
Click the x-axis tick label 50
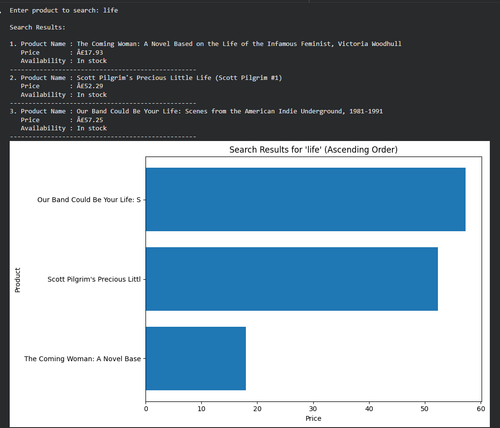425,409
